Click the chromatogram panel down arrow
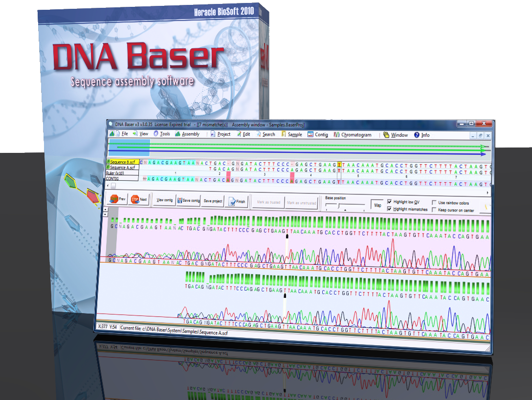The image size is (532, 400). [x=105, y=214]
